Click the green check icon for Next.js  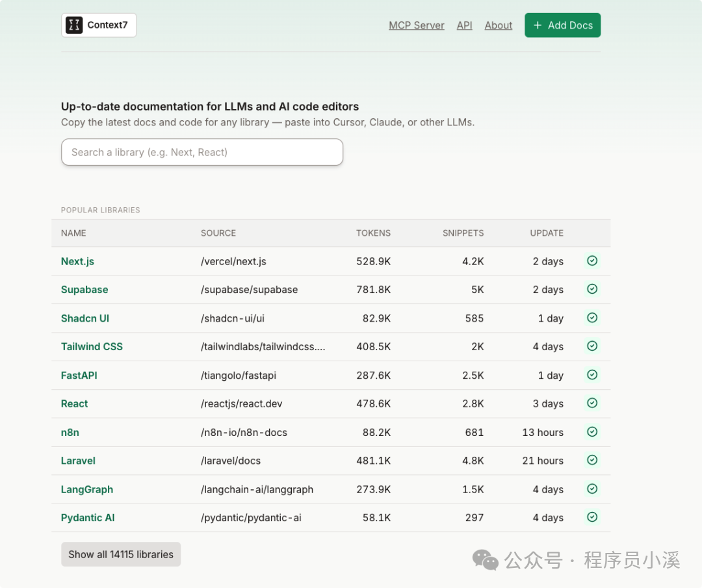pos(592,261)
